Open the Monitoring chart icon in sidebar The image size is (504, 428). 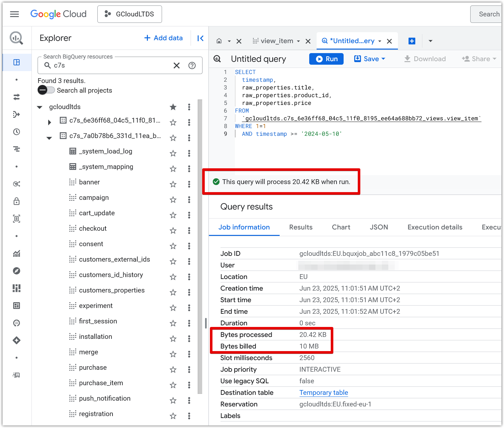17,254
